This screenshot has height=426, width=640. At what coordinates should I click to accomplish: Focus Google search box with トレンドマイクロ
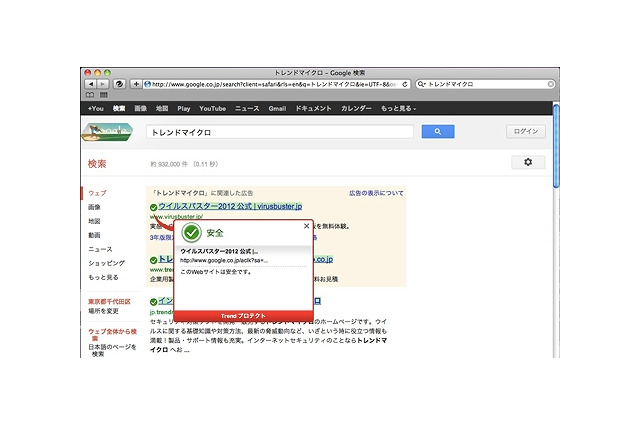(280, 132)
